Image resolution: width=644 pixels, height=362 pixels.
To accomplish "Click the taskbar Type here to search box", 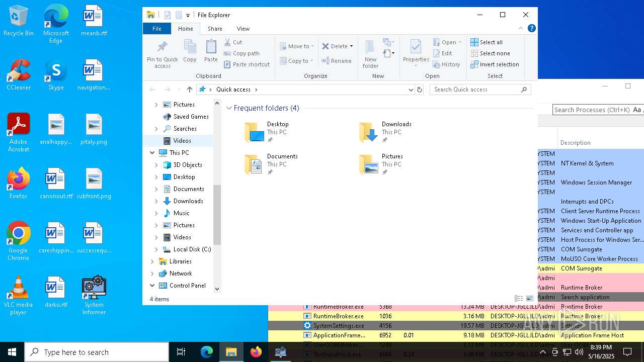I will tap(97, 352).
